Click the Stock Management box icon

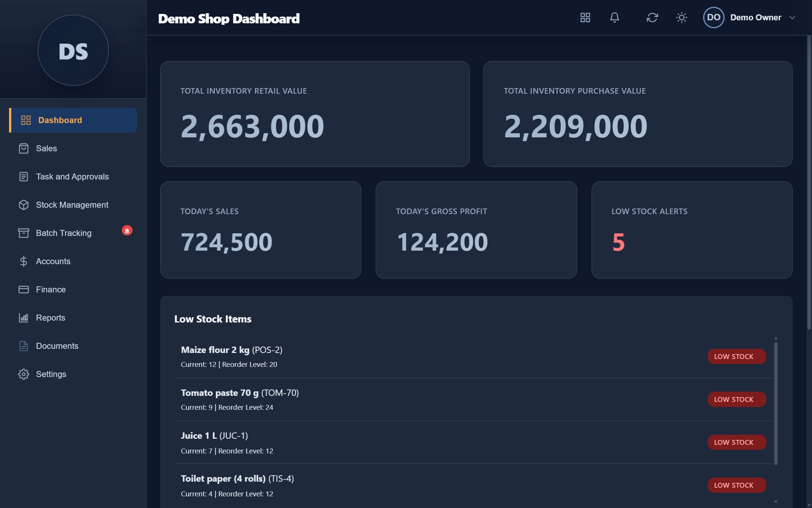pyautogui.click(x=24, y=205)
